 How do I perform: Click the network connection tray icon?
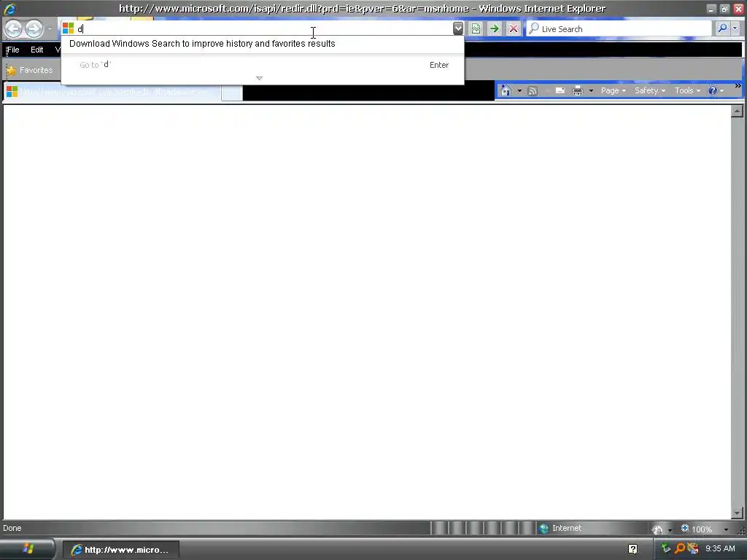tap(693, 548)
